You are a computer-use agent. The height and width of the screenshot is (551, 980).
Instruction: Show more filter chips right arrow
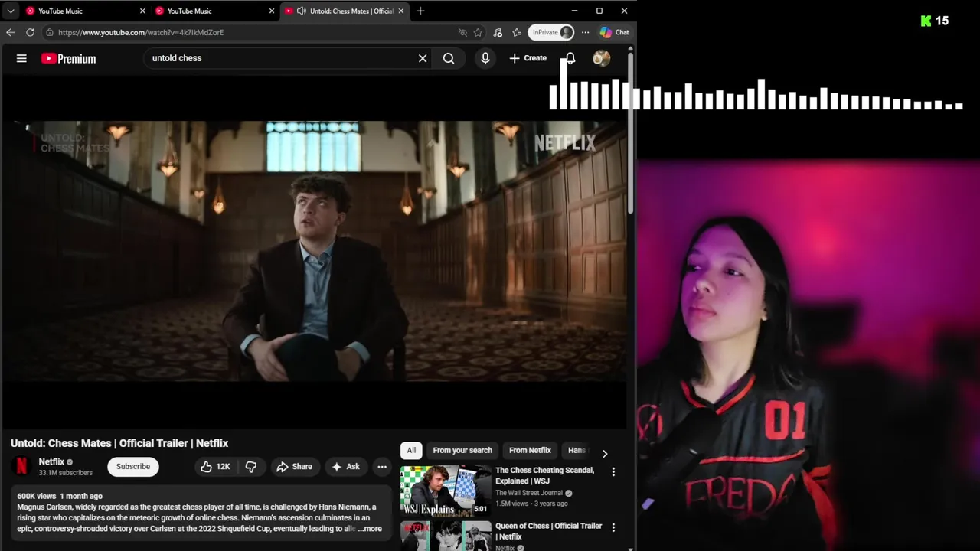pos(605,453)
